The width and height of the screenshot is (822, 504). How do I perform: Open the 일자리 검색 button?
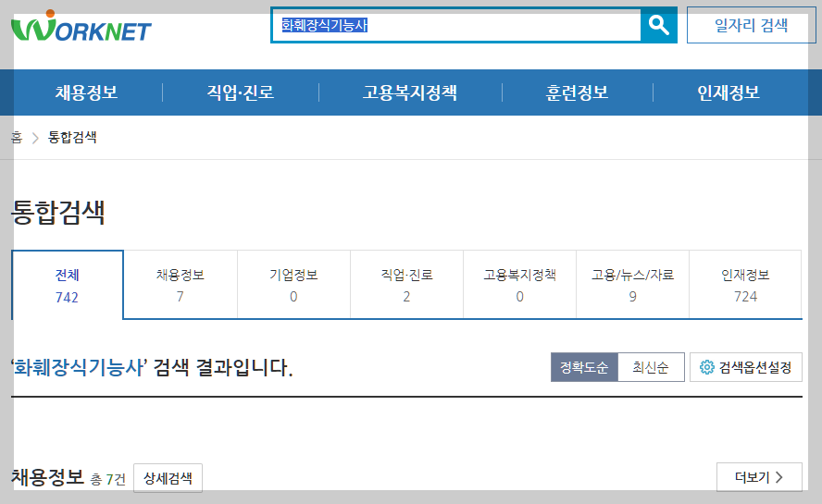coord(751,25)
